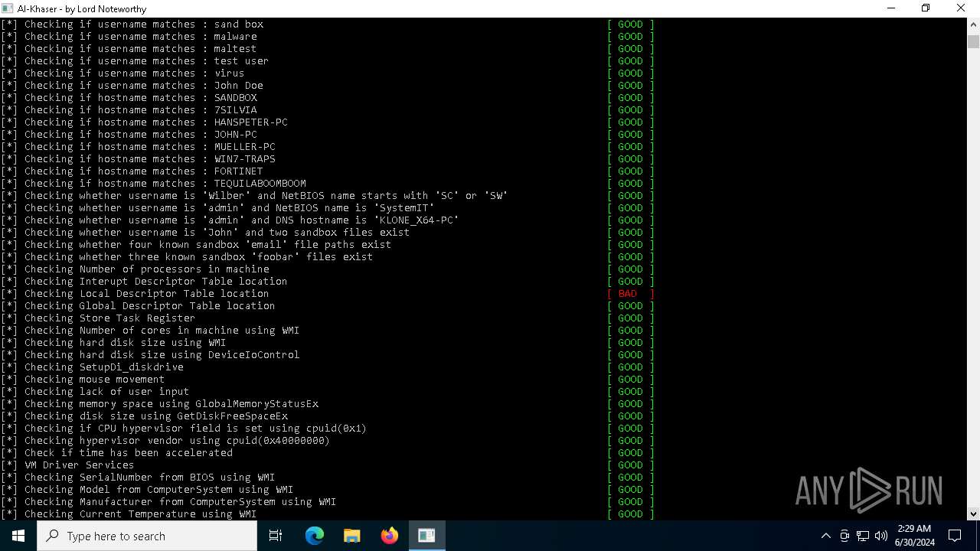Screen dimensions: 980x551
Task: Select line 'Checking if hostname matches : FORTINET'
Action: pyautogui.click(x=132, y=171)
